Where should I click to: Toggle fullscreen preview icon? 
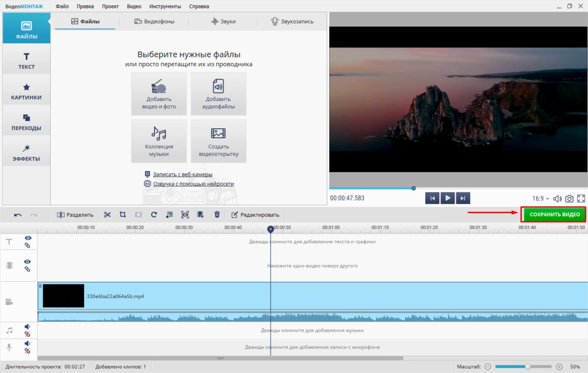pos(581,199)
